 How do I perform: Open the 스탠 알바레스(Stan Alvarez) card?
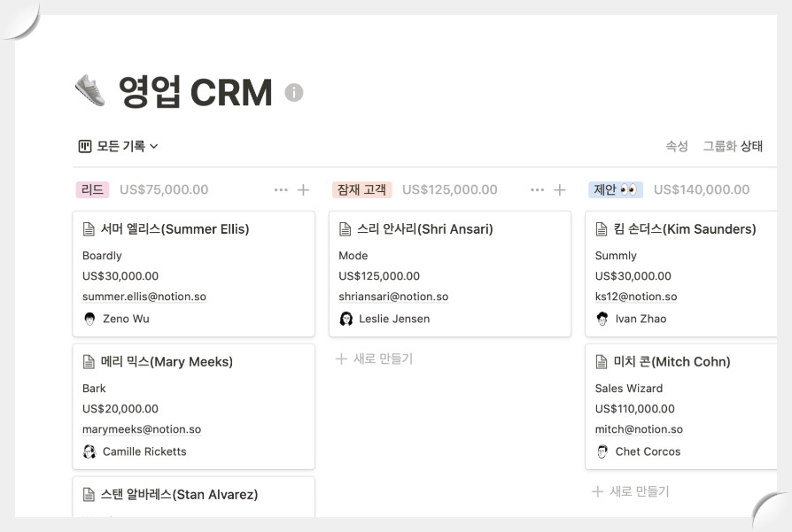coord(193,497)
